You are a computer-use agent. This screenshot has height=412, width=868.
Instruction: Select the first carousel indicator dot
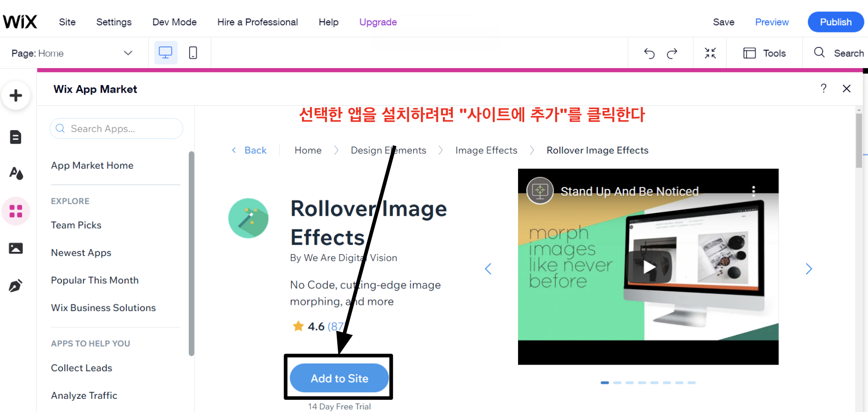pos(605,383)
